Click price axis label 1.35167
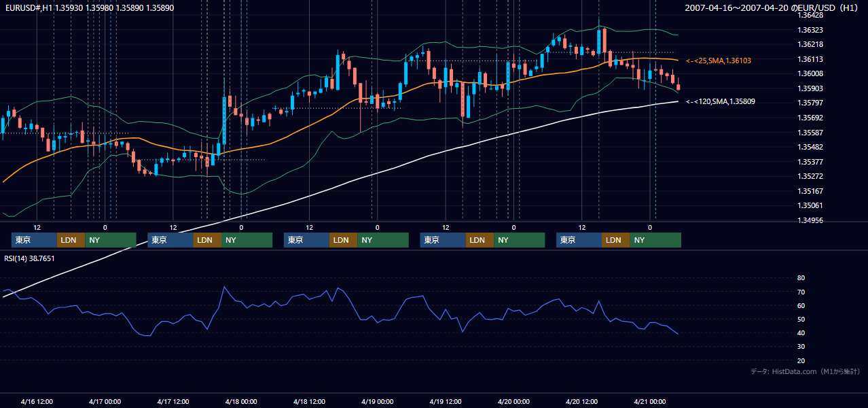The width and height of the screenshot is (868, 408). coord(810,191)
